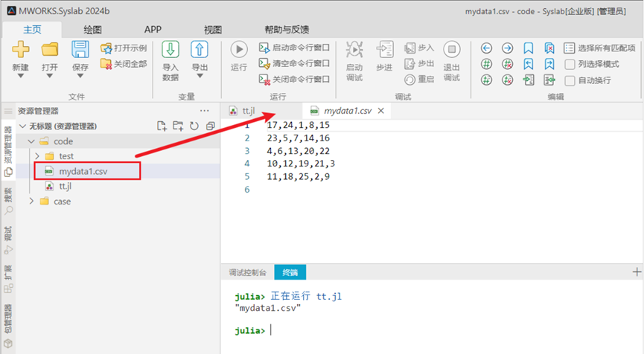Click the new file icon in explorer
This screenshot has width=644, height=354.
(162, 126)
